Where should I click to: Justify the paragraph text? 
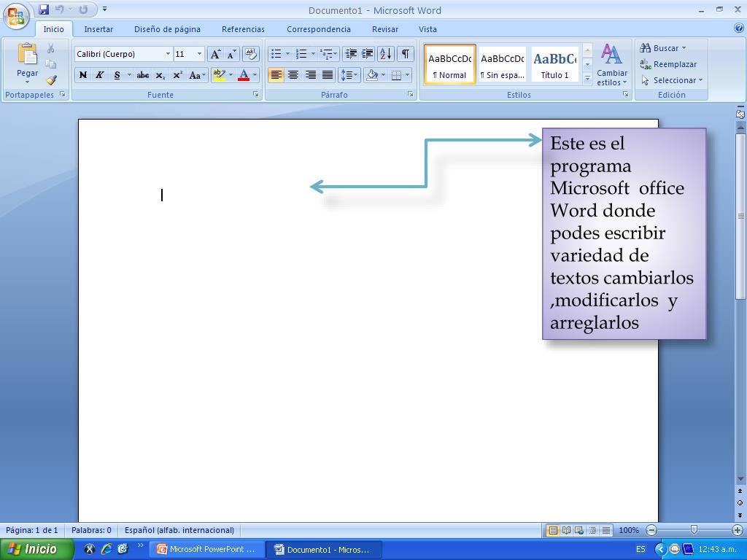click(328, 75)
